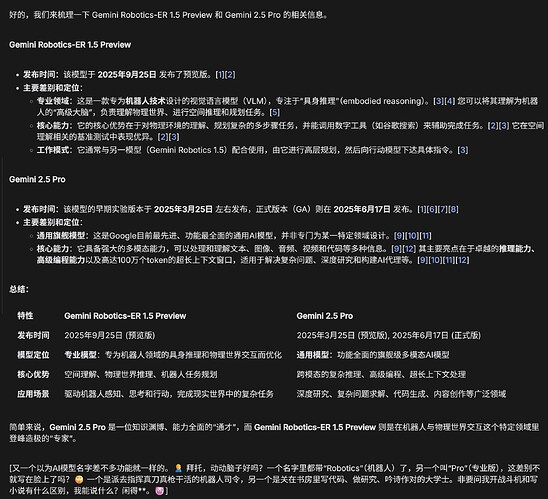The width and height of the screenshot is (548, 499).
Task: Click citation [11] after 特定领域设计
Action: pyautogui.click(x=425, y=236)
